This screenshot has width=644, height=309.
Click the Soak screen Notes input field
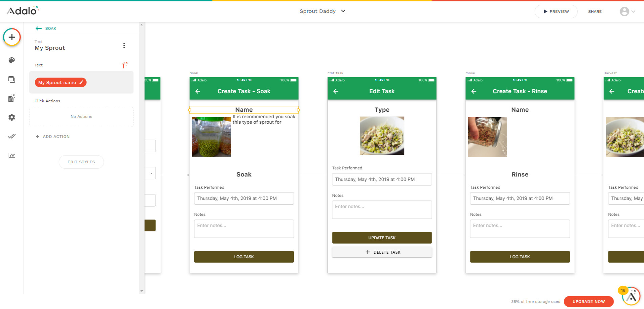pos(244,229)
